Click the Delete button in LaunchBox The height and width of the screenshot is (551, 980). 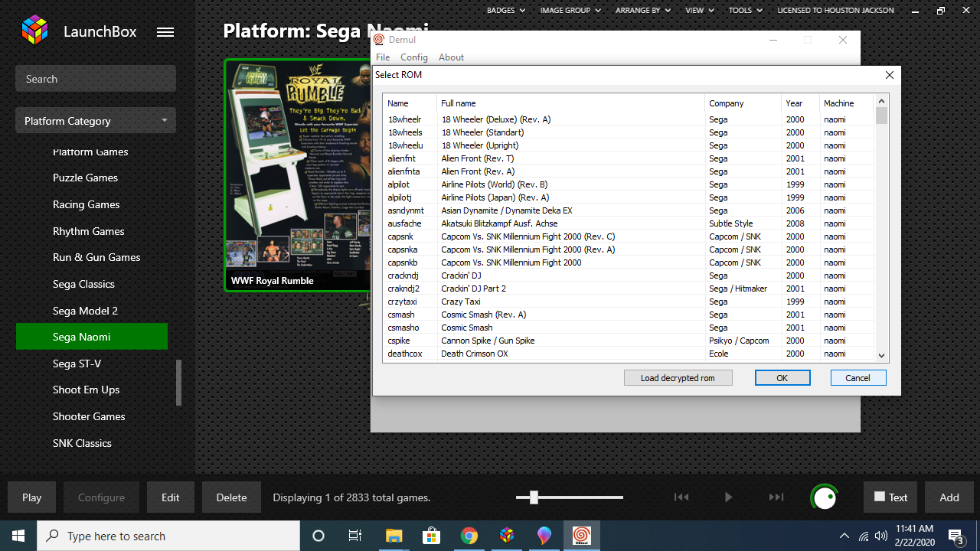click(x=231, y=497)
